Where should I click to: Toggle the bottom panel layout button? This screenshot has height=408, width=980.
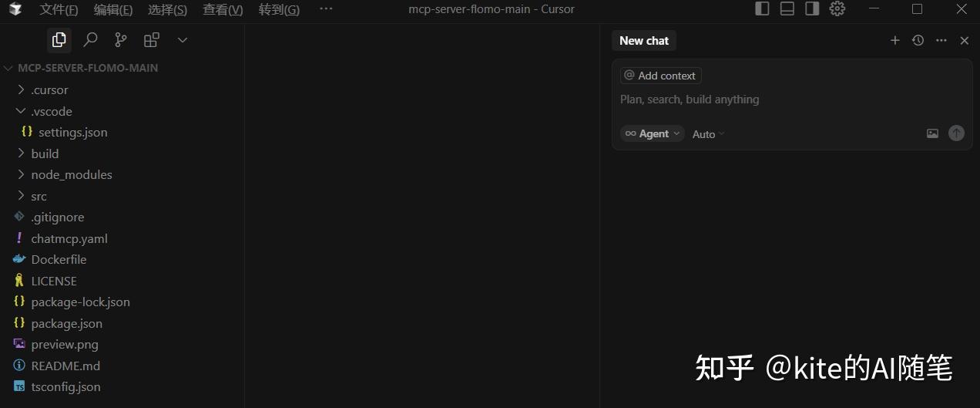(787, 9)
